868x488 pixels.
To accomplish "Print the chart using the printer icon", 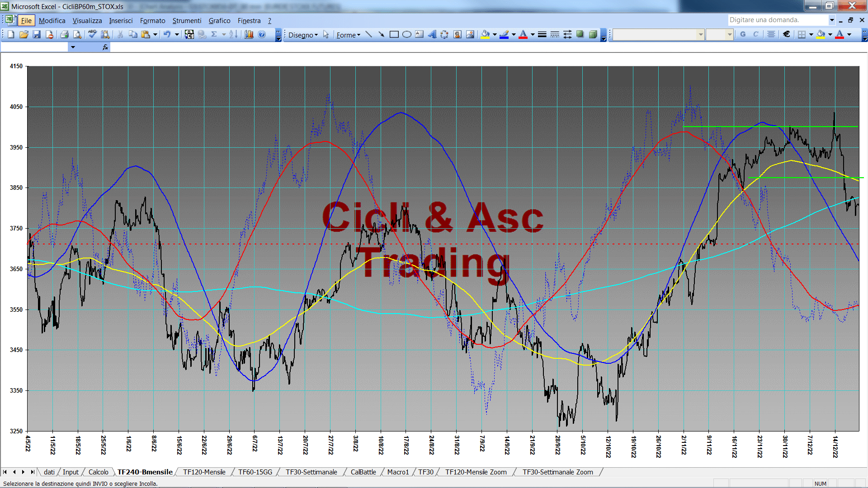I will (64, 34).
